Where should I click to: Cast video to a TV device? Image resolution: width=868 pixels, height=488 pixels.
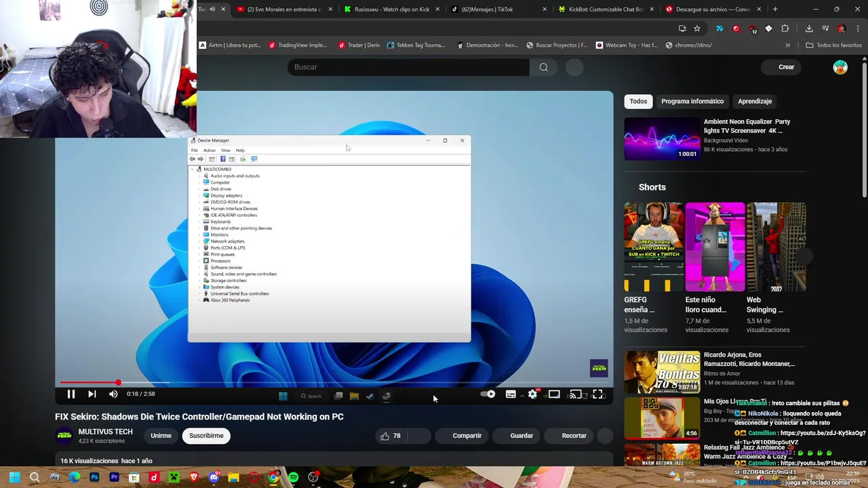576,394
